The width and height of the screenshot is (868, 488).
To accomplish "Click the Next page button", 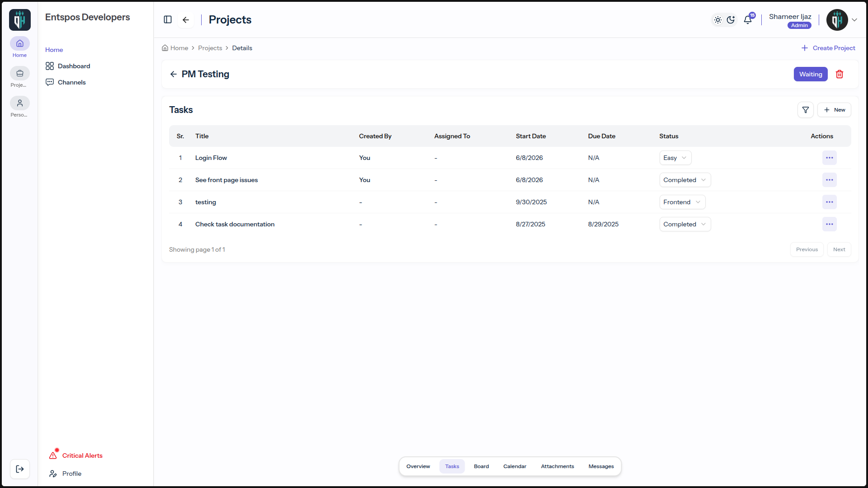I will tap(839, 249).
